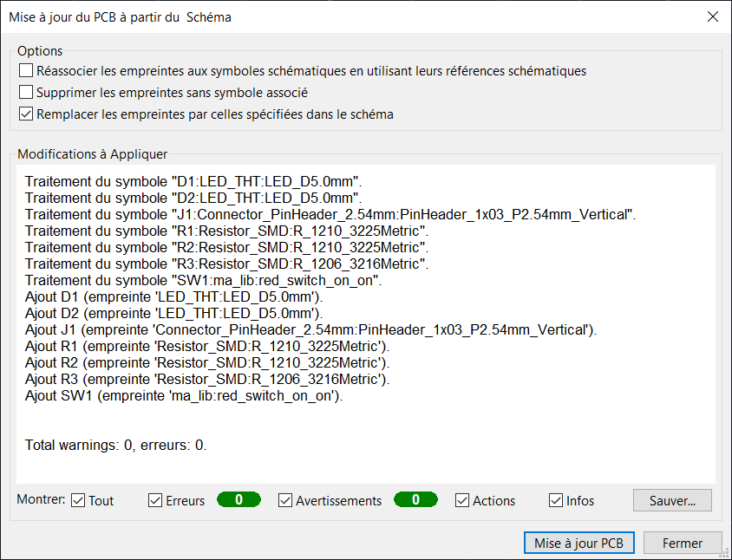Click the green warnings count badge
The width and height of the screenshot is (732, 560).
pos(415,500)
